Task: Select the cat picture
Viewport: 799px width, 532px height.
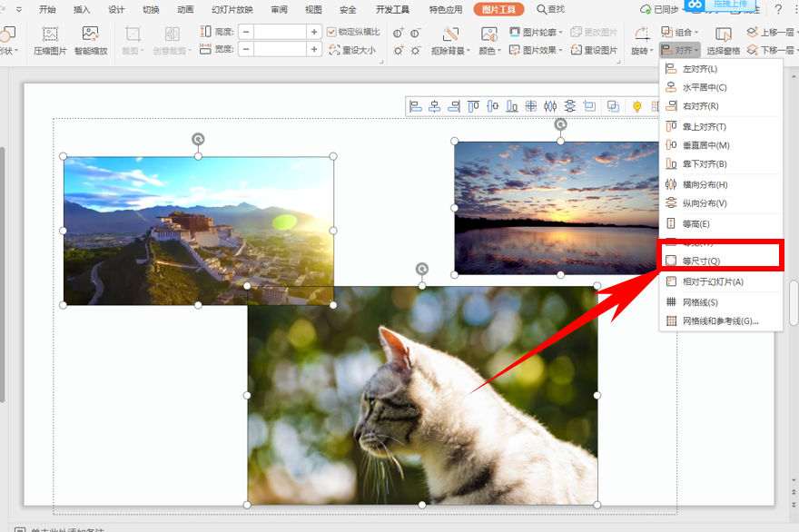Action: pyautogui.click(x=422, y=396)
